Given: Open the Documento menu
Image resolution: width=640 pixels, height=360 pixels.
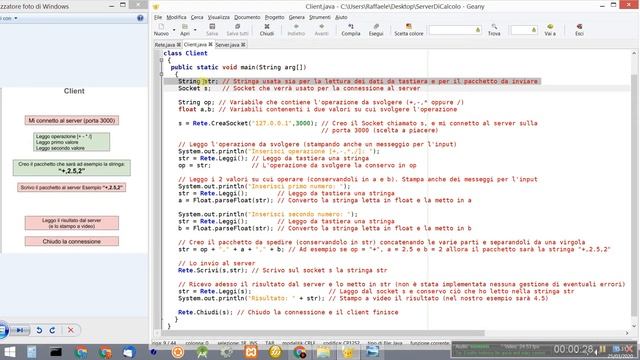Looking at the screenshot, I should (x=247, y=17).
